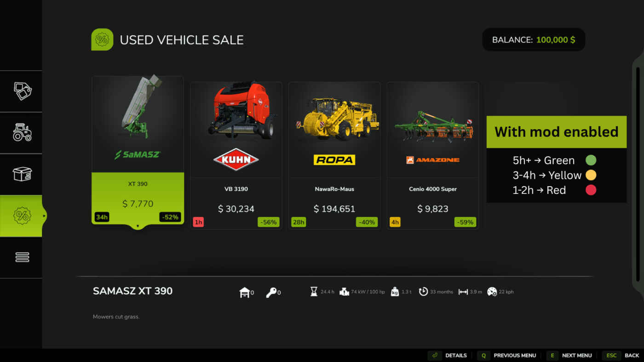Viewport: 644px width, 362px height.
Task: Click the leased key count icon
Action: [271, 292]
